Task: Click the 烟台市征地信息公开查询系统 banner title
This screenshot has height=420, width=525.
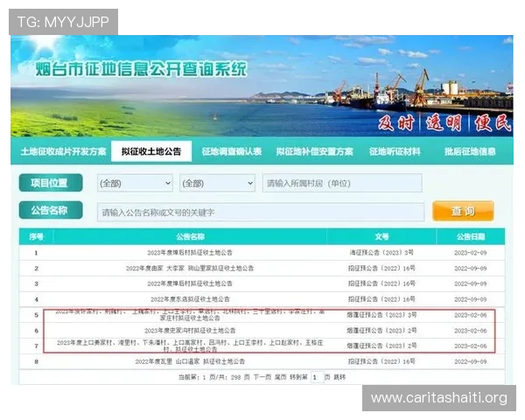Action: click(141, 69)
